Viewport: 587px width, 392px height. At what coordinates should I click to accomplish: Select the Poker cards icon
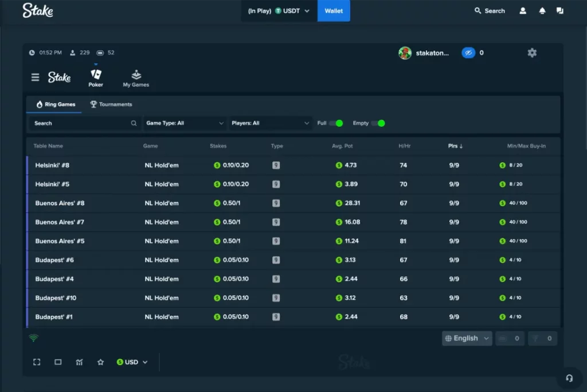pyautogui.click(x=96, y=74)
